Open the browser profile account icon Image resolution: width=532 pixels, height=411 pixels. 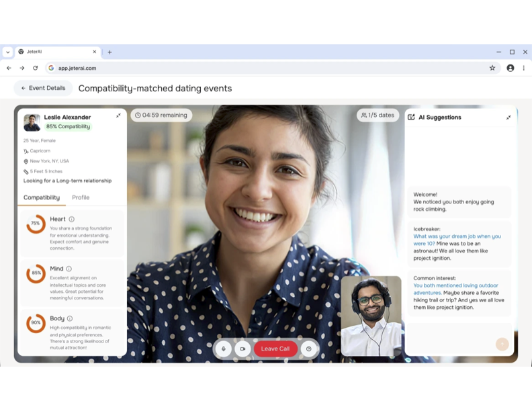[x=511, y=68]
